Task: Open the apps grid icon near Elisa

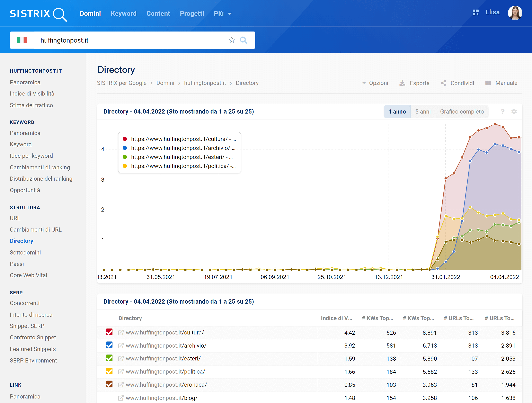Action: (476, 12)
